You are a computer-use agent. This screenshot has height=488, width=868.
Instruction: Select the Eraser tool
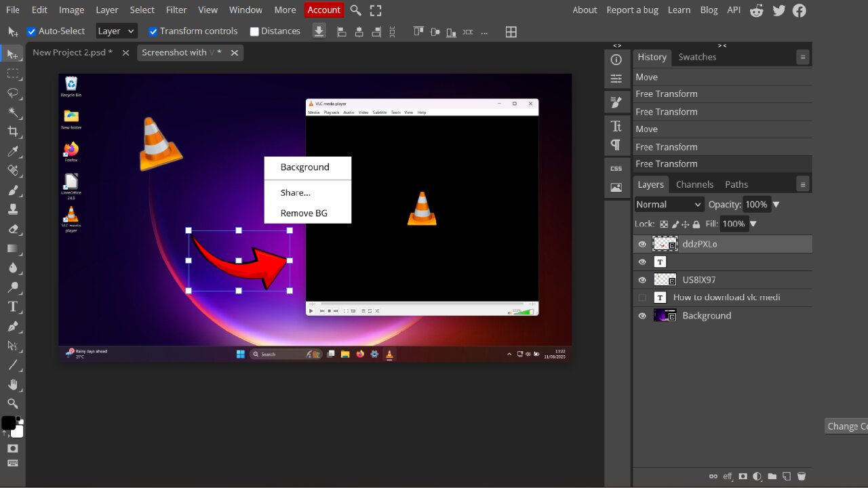click(12, 229)
